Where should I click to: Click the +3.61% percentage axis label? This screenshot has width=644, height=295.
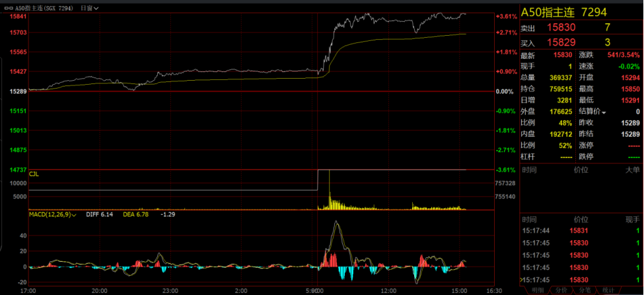click(x=507, y=17)
